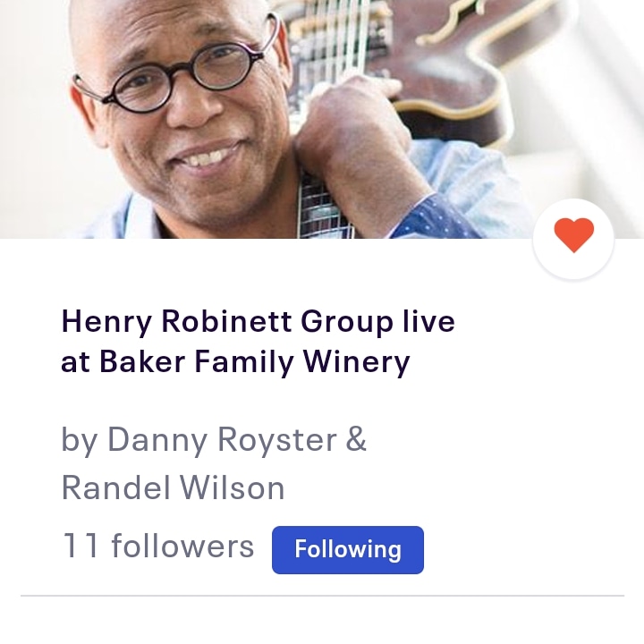The height and width of the screenshot is (644, 644).
Task: Toggle the blue Following button
Action: pyautogui.click(x=347, y=549)
